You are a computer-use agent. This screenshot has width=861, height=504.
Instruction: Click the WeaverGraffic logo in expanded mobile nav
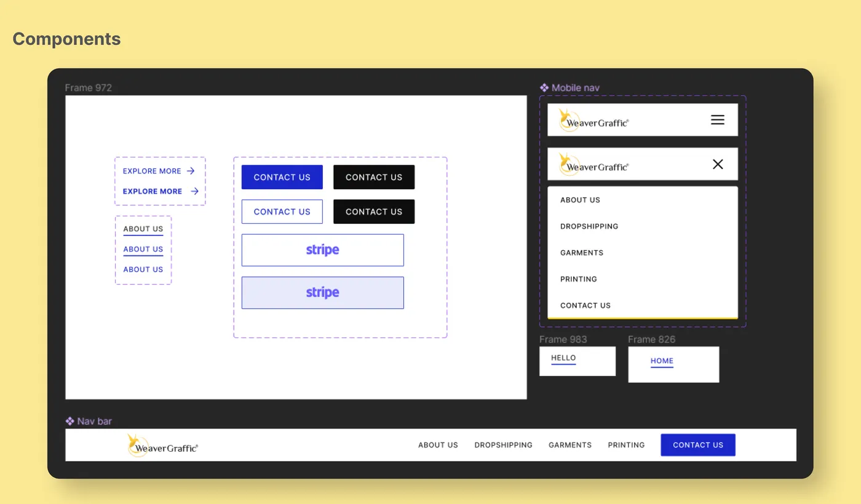coord(593,164)
